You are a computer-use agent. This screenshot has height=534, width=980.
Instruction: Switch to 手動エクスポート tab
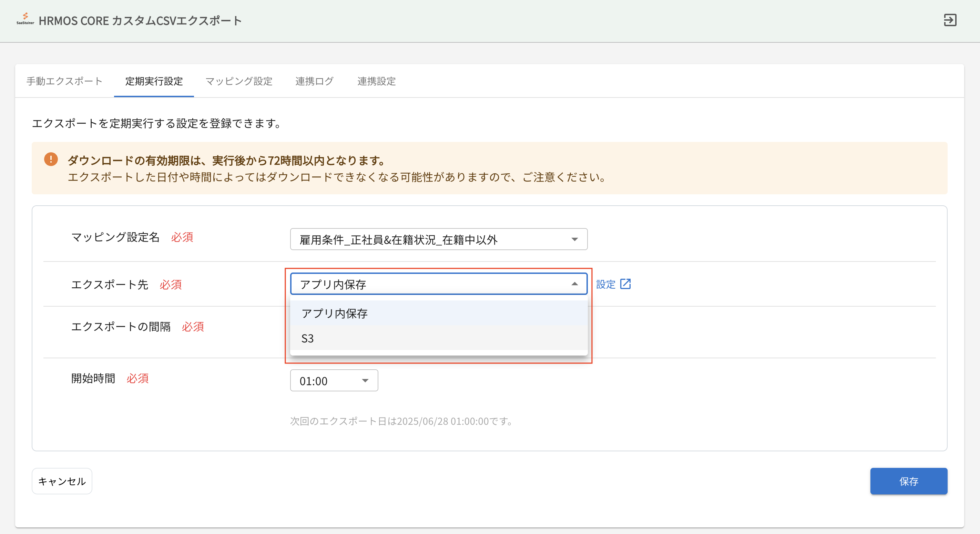coord(64,81)
